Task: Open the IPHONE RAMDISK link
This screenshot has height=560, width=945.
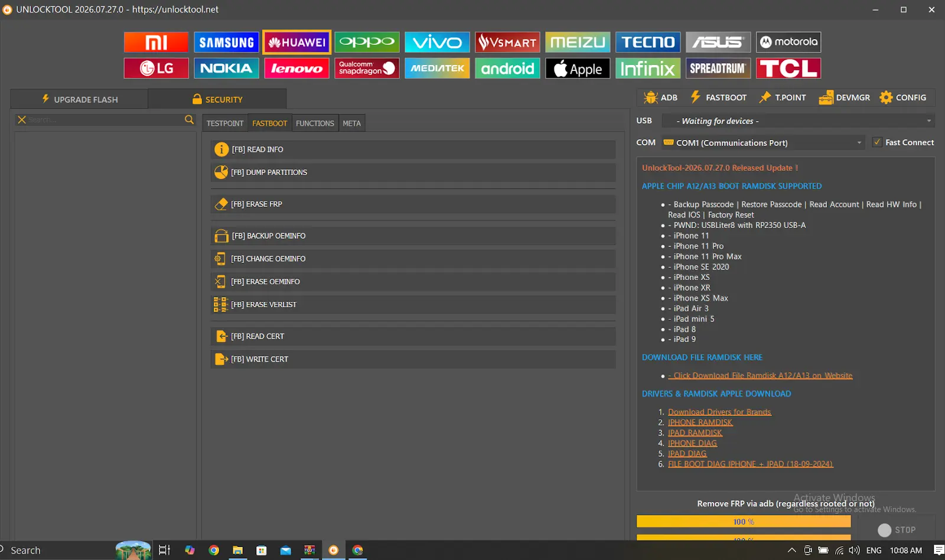Action: [700, 422]
